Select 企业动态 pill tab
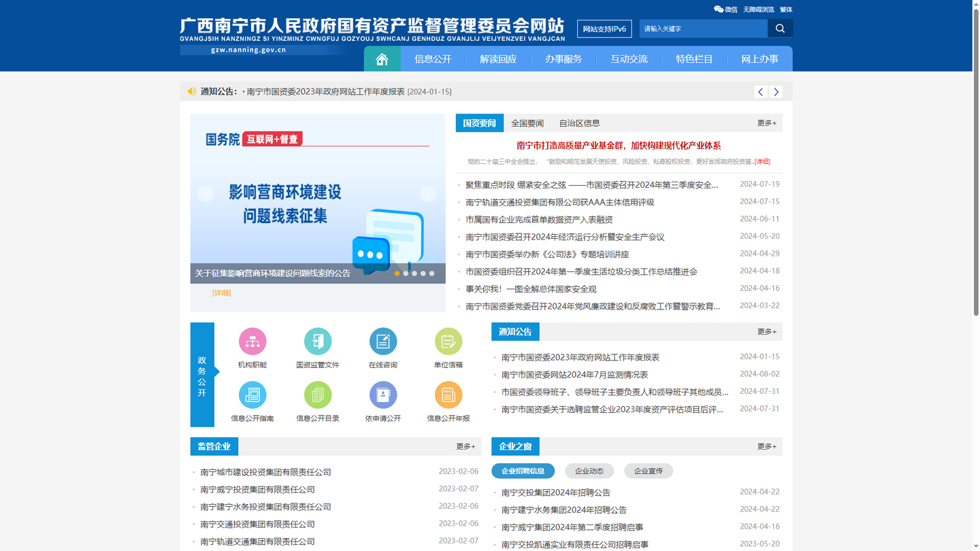The image size is (980, 551). tap(589, 471)
